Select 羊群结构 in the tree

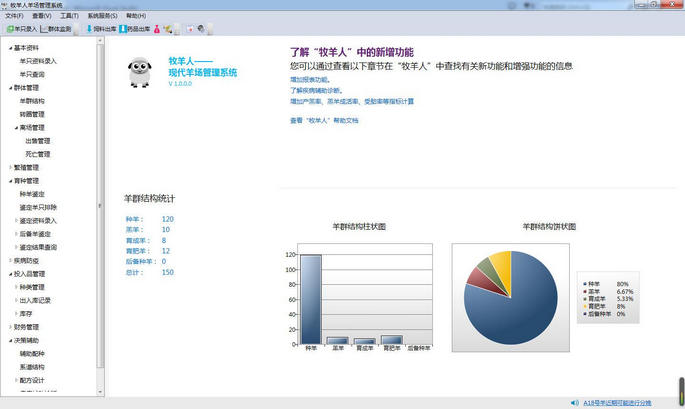[32, 101]
